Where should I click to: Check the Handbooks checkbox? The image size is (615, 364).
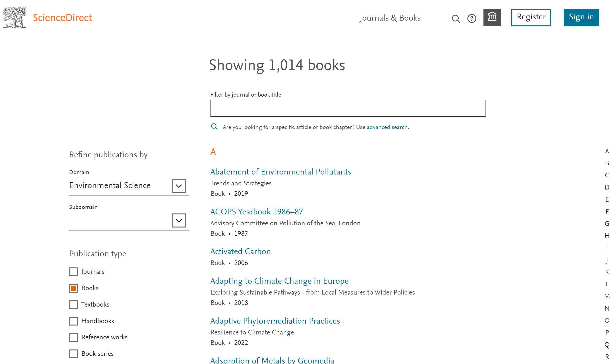point(73,321)
